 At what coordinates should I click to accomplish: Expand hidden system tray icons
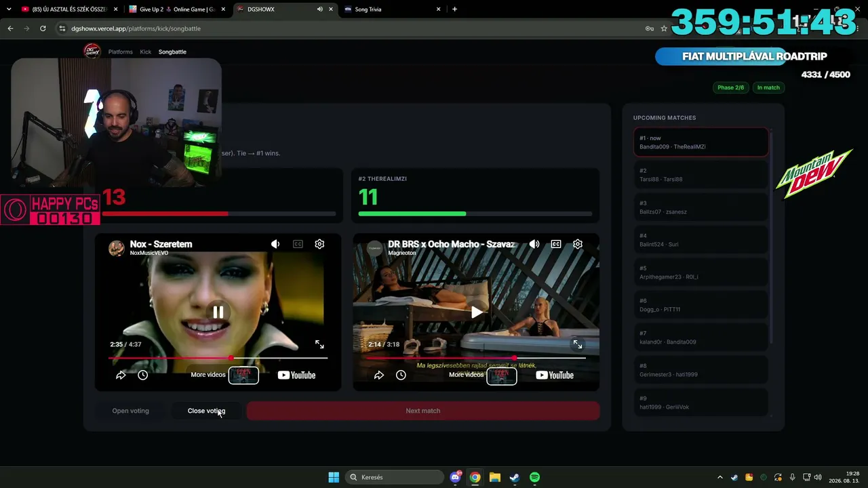click(x=720, y=477)
